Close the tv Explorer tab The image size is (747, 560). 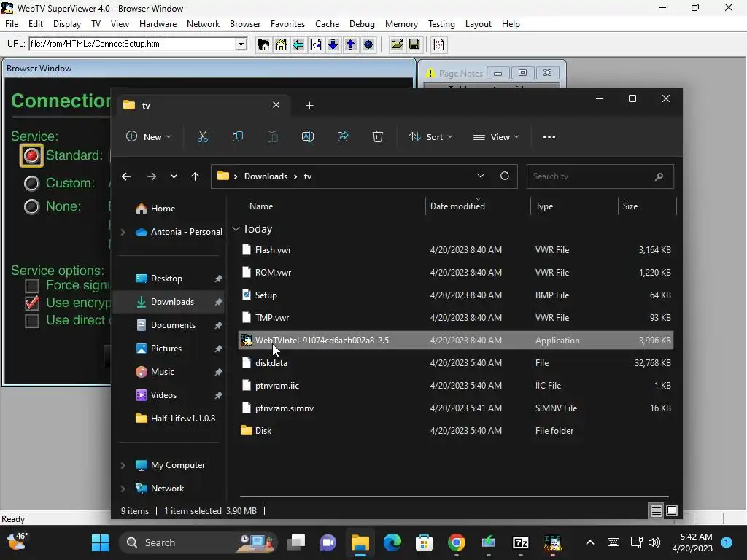tap(276, 105)
